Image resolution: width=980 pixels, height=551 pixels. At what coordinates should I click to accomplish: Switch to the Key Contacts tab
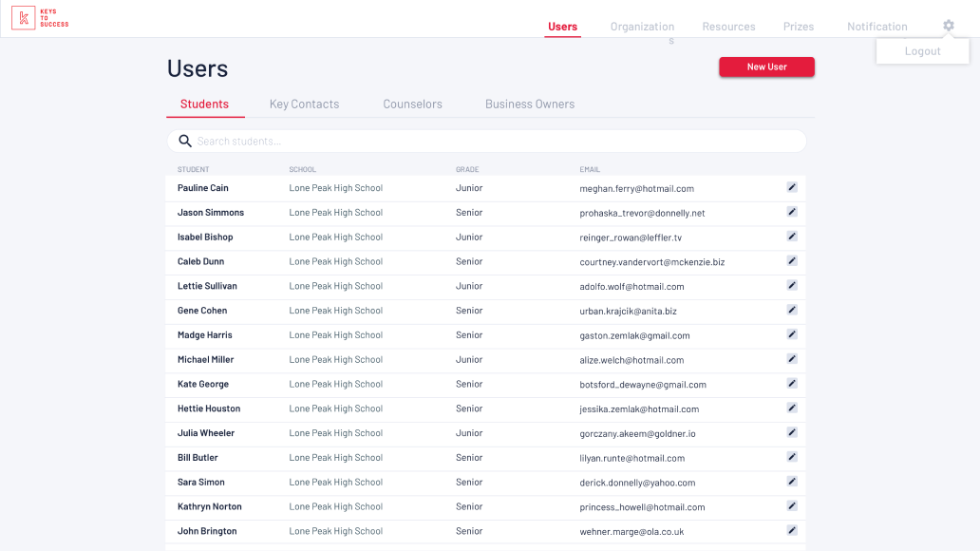coord(305,104)
